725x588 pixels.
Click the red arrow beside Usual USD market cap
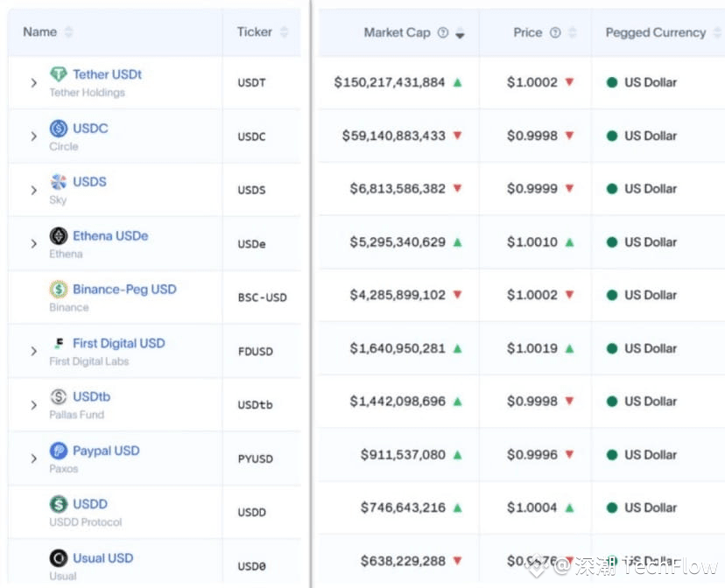coord(457,561)
